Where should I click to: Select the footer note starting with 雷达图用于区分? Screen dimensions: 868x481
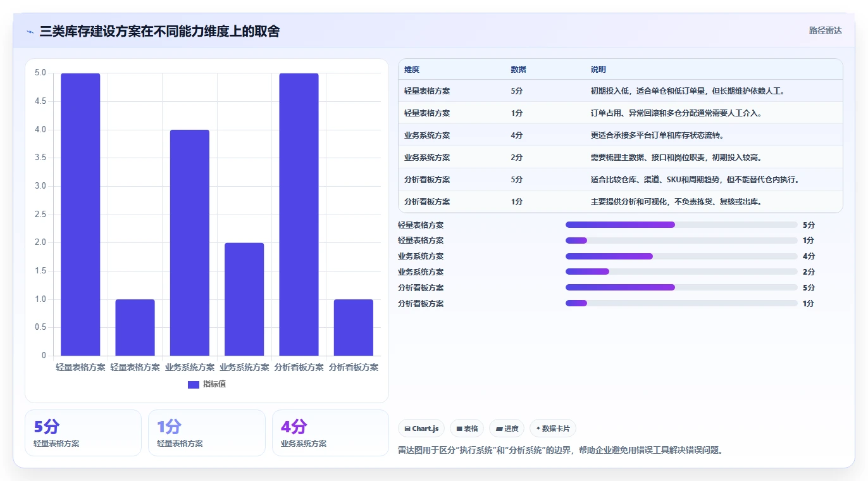(x=561, y=451)
